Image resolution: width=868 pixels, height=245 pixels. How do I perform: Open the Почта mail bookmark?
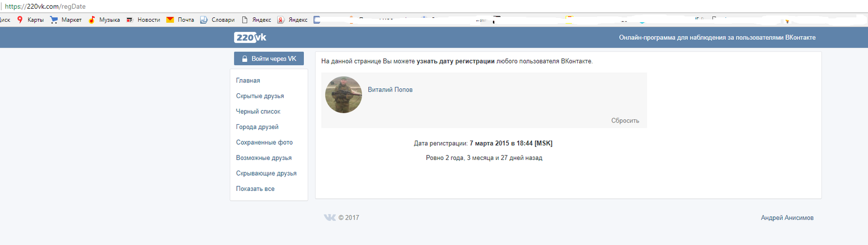coord(181,20)
